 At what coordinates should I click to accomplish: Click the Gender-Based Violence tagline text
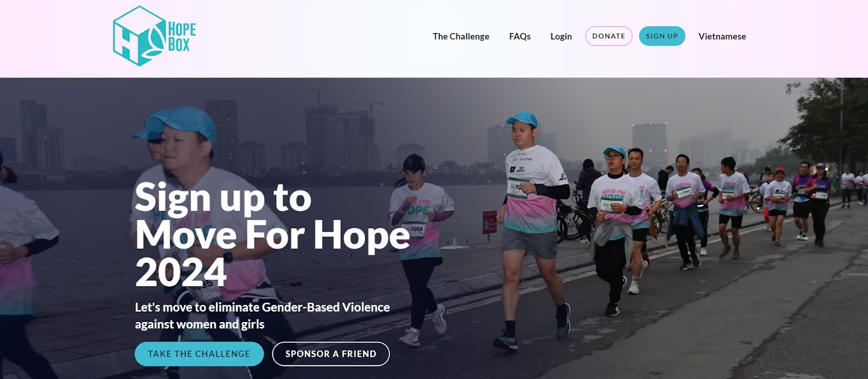click(262, 316)
